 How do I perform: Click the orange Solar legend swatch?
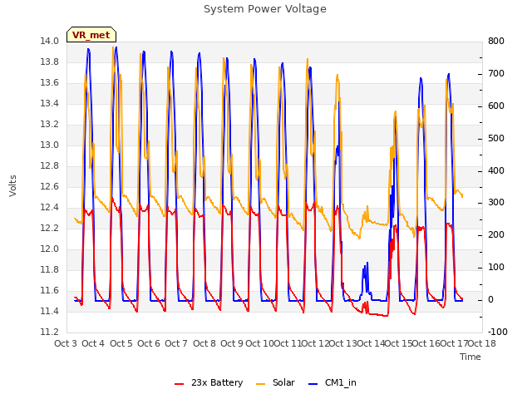260,384
